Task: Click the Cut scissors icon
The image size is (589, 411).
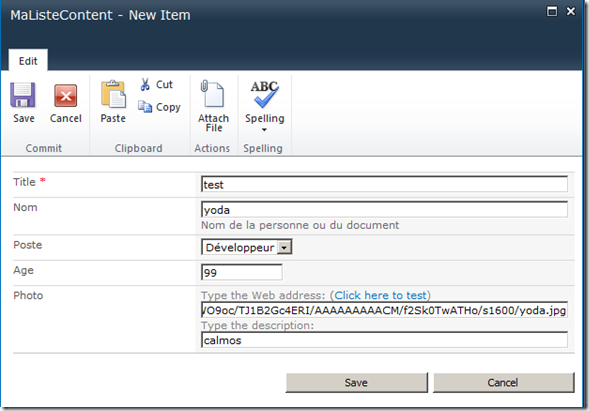Action: click(x=145, y=85)
